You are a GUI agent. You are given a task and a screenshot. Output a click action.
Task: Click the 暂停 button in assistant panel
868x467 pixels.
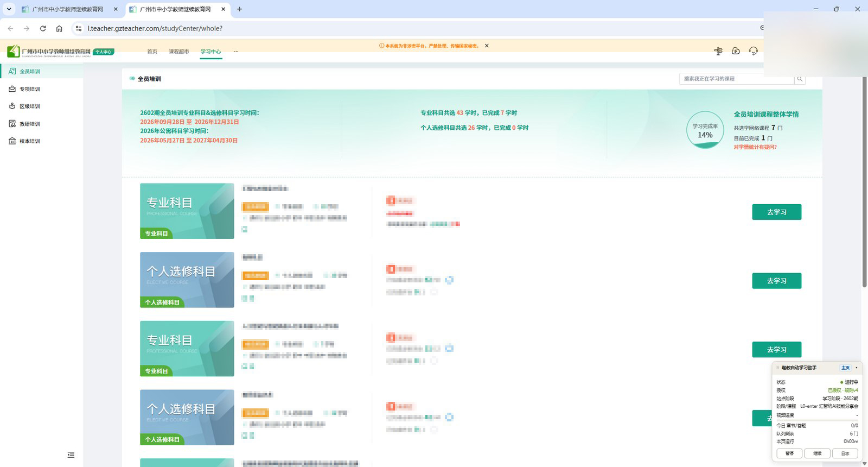(789, 453)
